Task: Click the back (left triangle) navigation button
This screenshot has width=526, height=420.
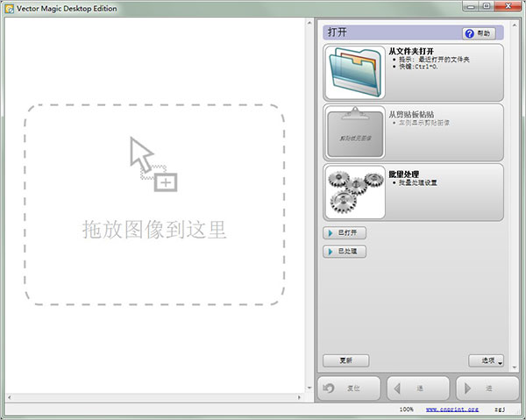Action: pyautogui.click(x=399, y=388)
